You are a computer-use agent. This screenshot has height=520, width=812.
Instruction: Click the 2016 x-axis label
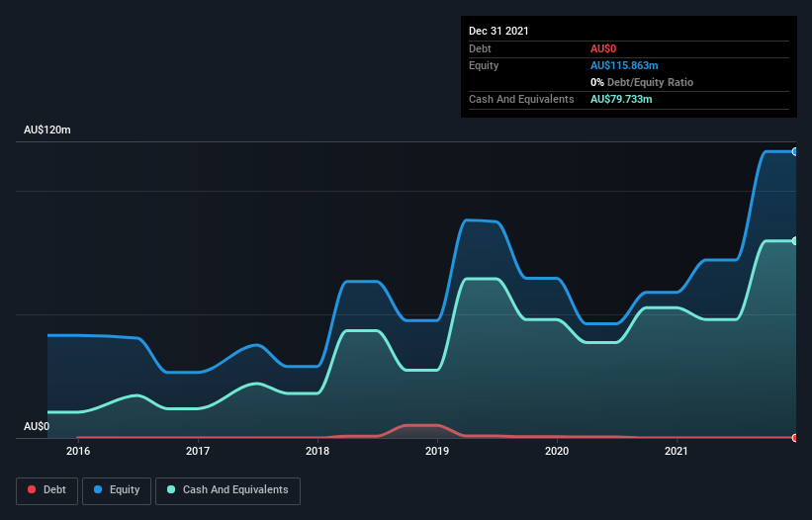tap(78, 451)
